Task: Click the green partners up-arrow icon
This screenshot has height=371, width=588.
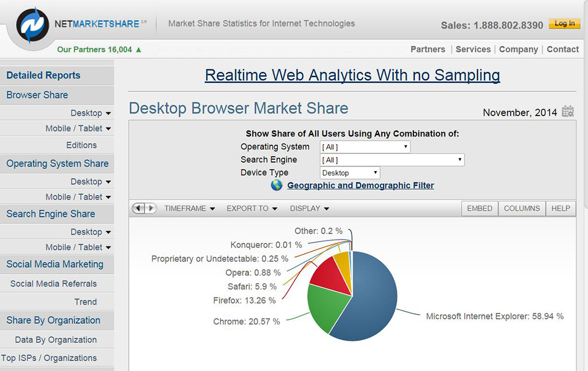Action: click(x=139, y=49)
